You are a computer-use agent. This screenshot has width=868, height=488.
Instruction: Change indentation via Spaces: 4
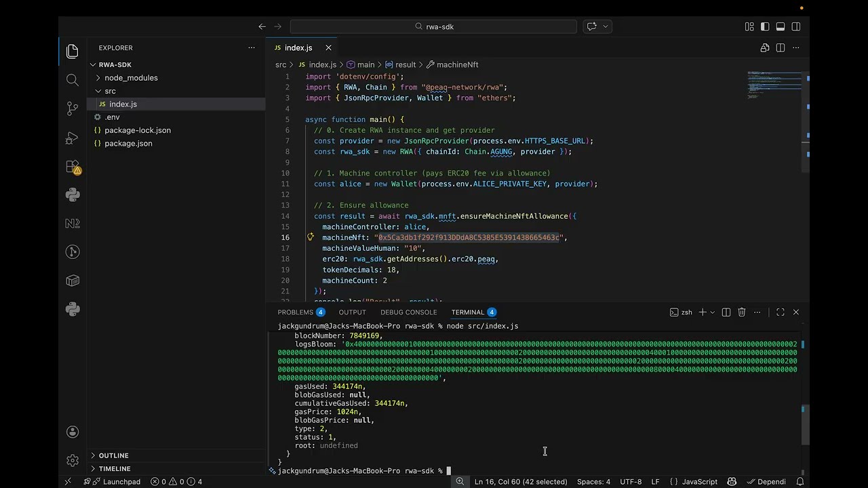coord(593,482)
